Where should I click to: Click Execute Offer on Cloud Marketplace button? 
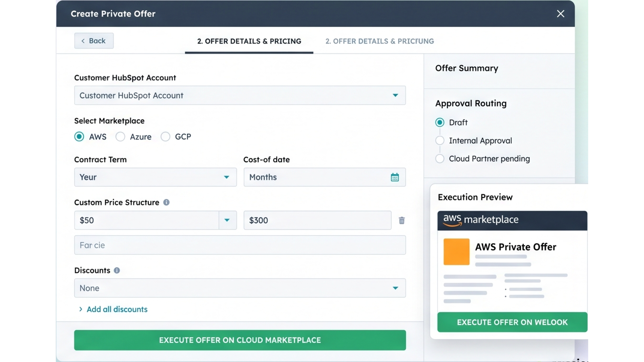(x=240, y=340)
